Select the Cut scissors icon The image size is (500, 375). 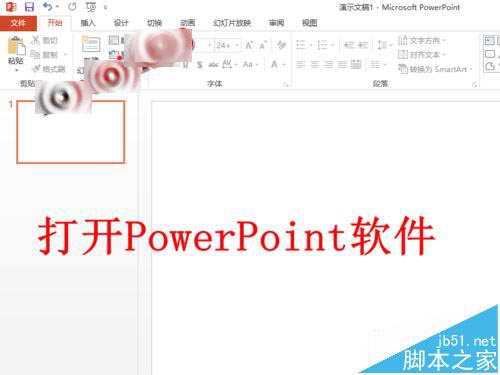36,40
